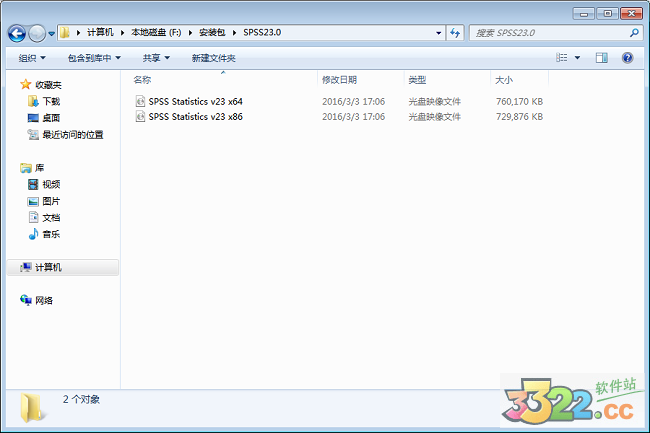Click the 视频 film icon
Viewport: 650px width, 433px height.
point(33,184)
